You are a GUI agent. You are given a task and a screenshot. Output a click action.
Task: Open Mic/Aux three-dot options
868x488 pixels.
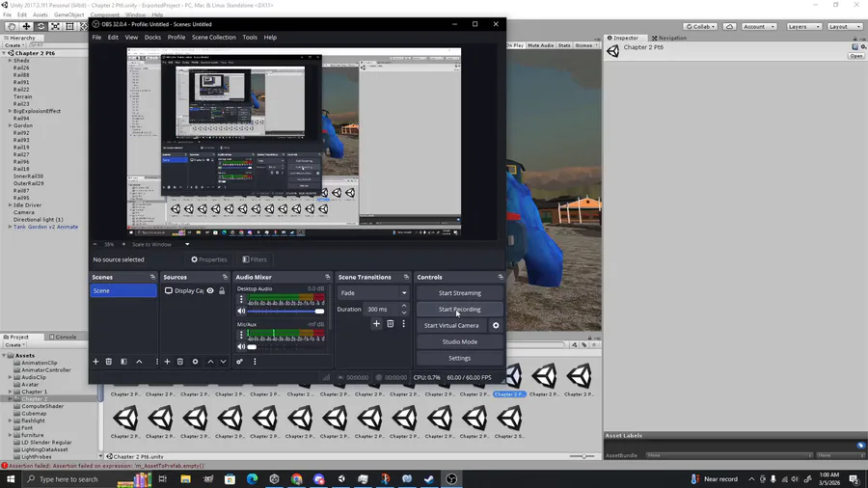241,335
